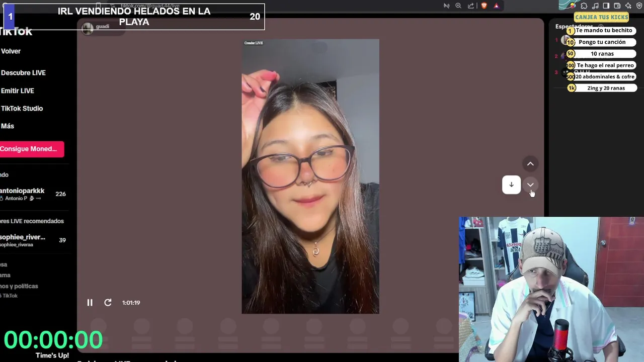Open Leo AI sparkle icon
Screen dimensions: 644x362
[x=628, y=6]
